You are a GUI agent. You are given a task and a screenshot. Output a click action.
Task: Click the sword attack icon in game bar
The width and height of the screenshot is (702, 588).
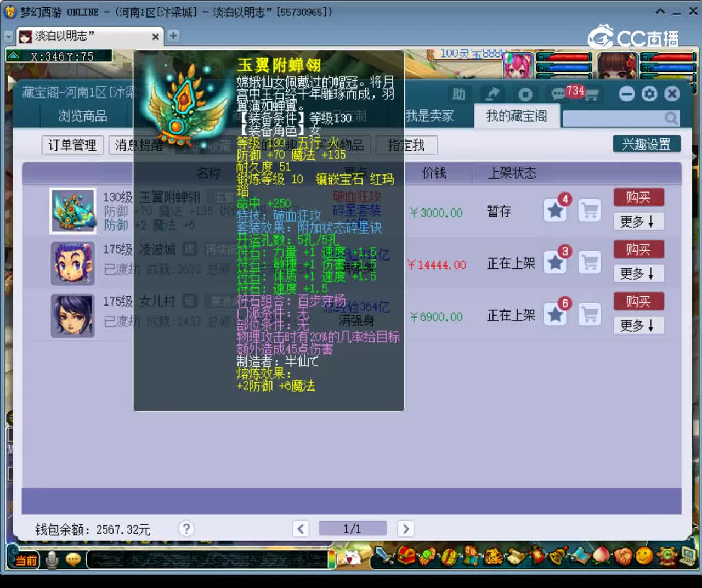(384, 557)
